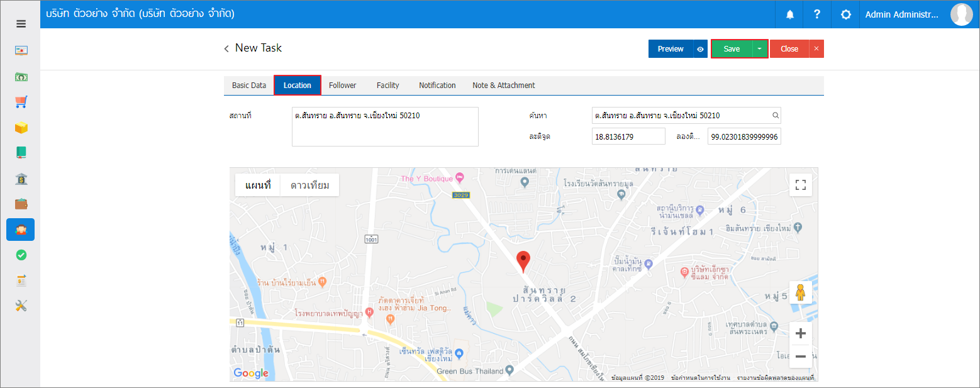Open the Admin Administrator account menu

pyautogui.click(x=902, y=14)
